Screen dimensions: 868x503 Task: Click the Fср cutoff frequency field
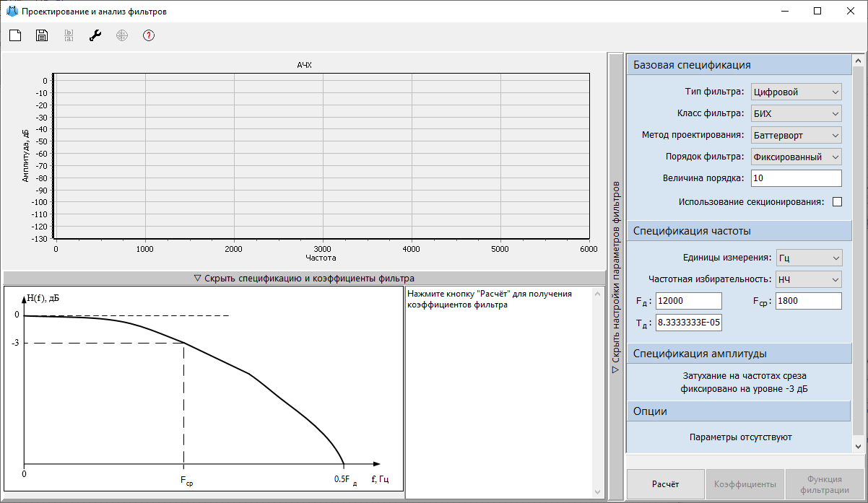point(808,301)
